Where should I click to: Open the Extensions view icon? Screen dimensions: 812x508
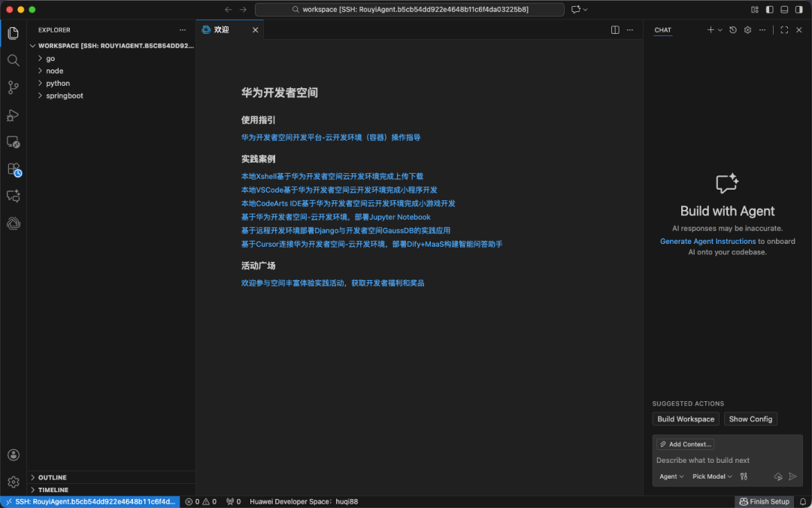click(x=14, y=169)
